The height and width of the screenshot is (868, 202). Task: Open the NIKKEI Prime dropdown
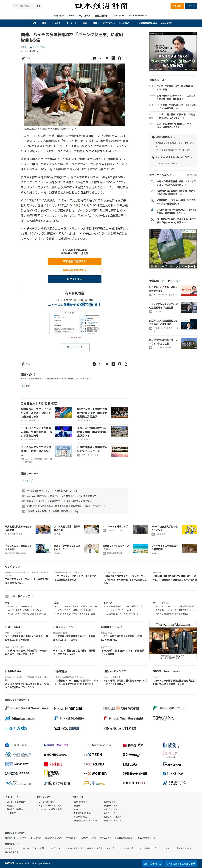coord(138,16)
